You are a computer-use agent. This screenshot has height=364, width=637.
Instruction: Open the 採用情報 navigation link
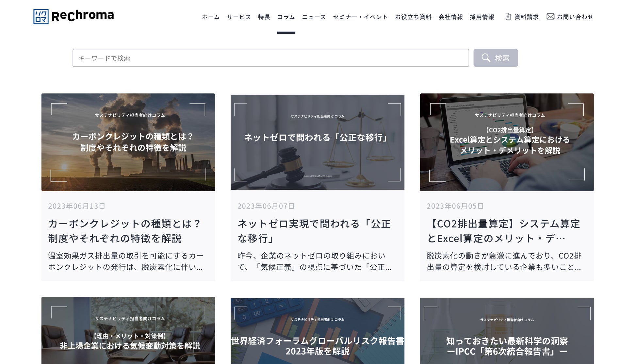pos(482,17)
